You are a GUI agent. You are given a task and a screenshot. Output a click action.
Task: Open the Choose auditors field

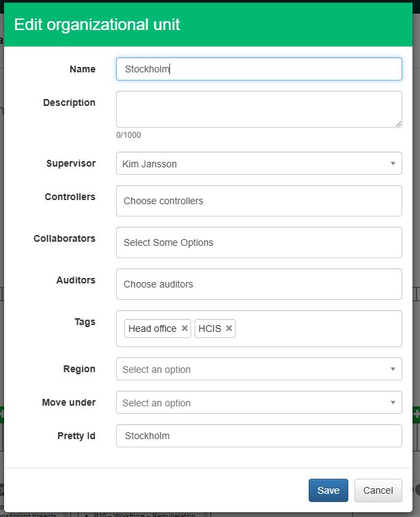(x=259, y=284)
